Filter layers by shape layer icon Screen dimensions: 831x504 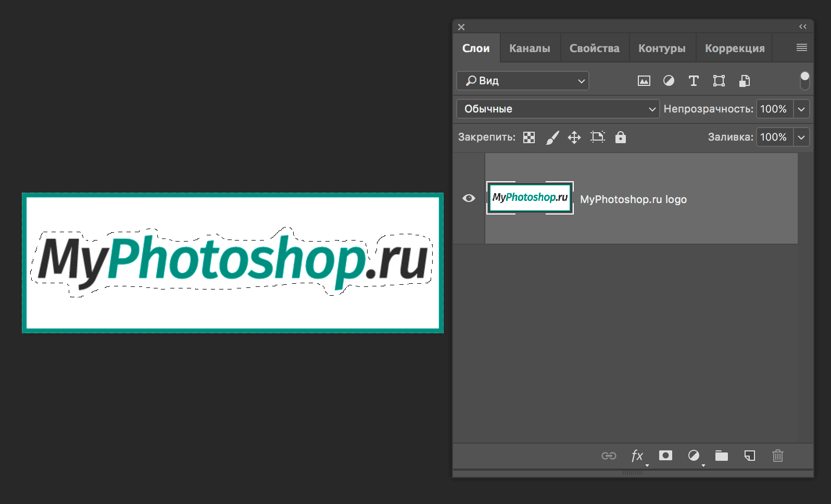coord(719,81)
